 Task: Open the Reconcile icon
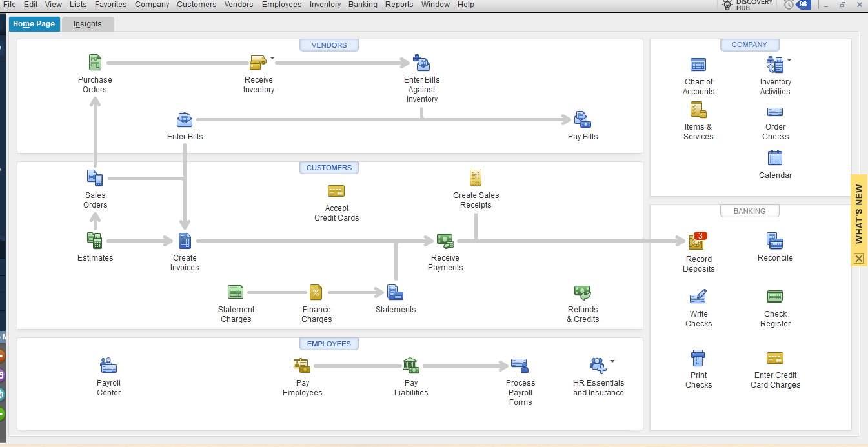pos(775,241)
